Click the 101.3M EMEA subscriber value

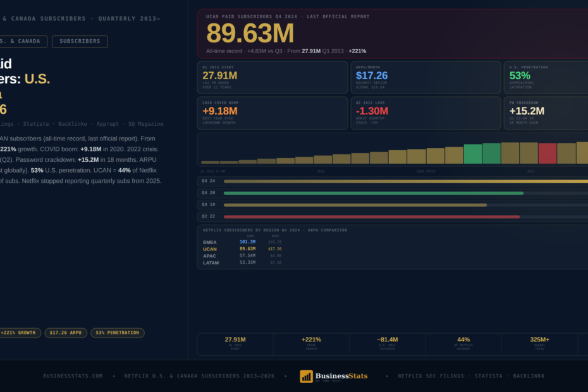247,242
